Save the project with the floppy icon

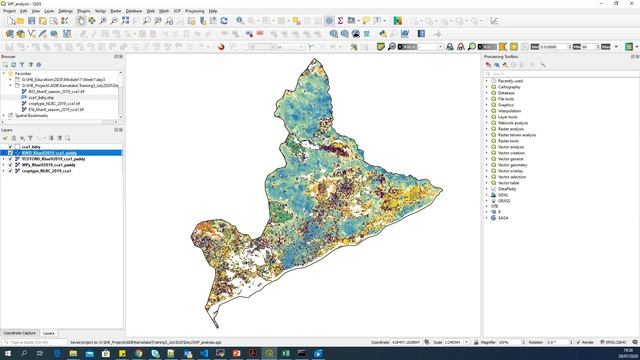[x=31, y=21]
